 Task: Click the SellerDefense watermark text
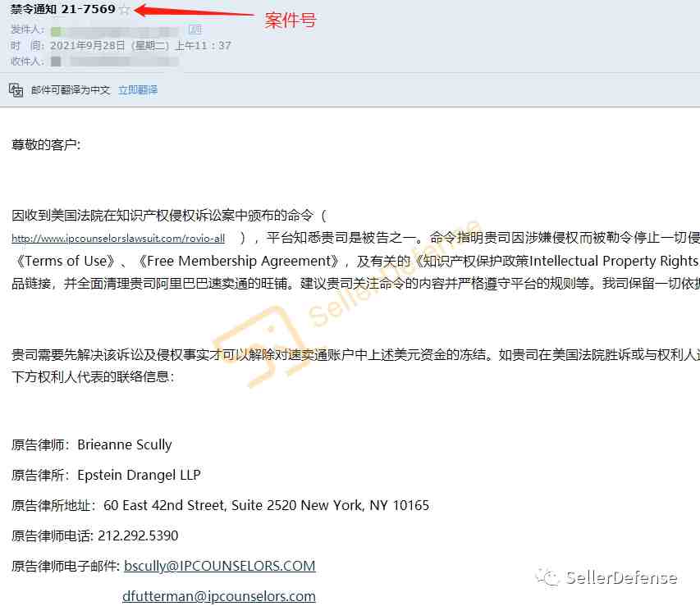coord(621,577)
